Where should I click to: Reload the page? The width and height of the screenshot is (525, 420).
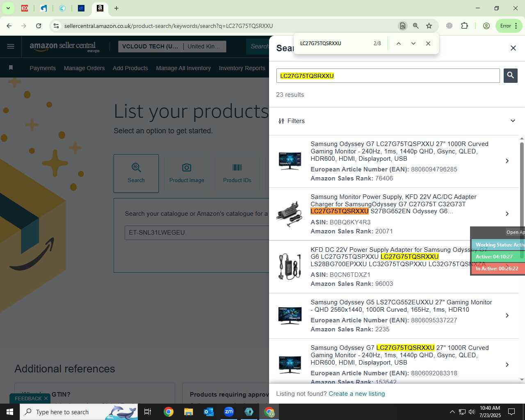click(39, 26)
